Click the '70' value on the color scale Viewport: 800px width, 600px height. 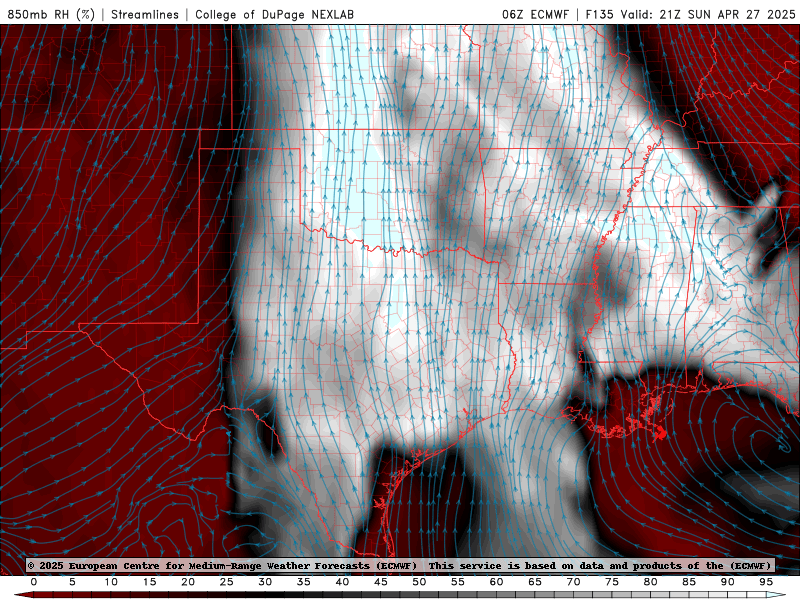[573, 582]
